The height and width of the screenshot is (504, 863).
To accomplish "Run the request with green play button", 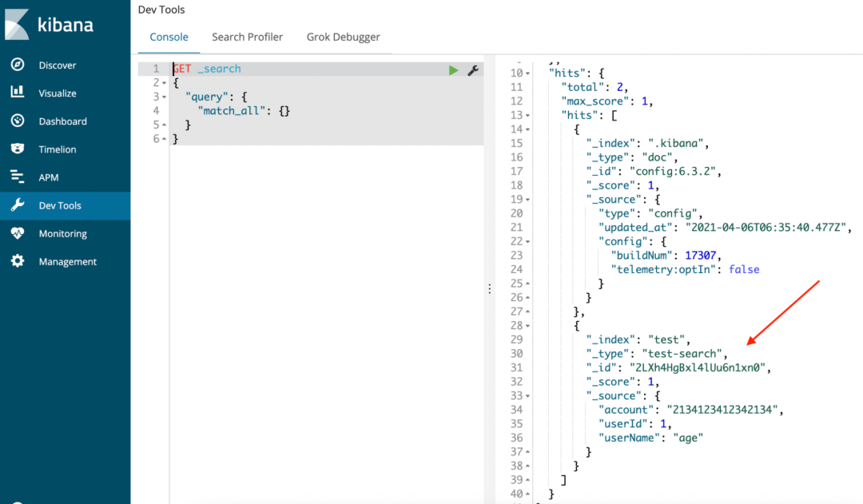I will point(453,69).
